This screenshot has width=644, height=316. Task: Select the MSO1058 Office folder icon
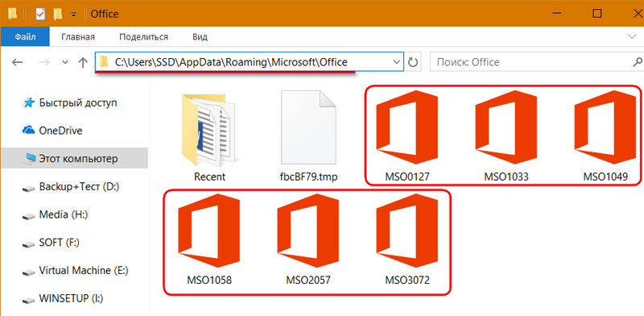click(x=209, y=231)
